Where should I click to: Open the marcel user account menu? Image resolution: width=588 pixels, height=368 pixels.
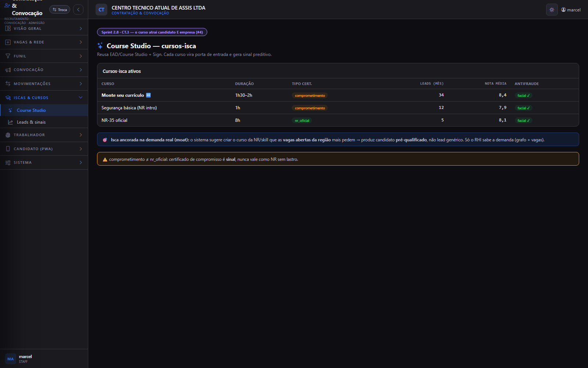pos(571,10)
